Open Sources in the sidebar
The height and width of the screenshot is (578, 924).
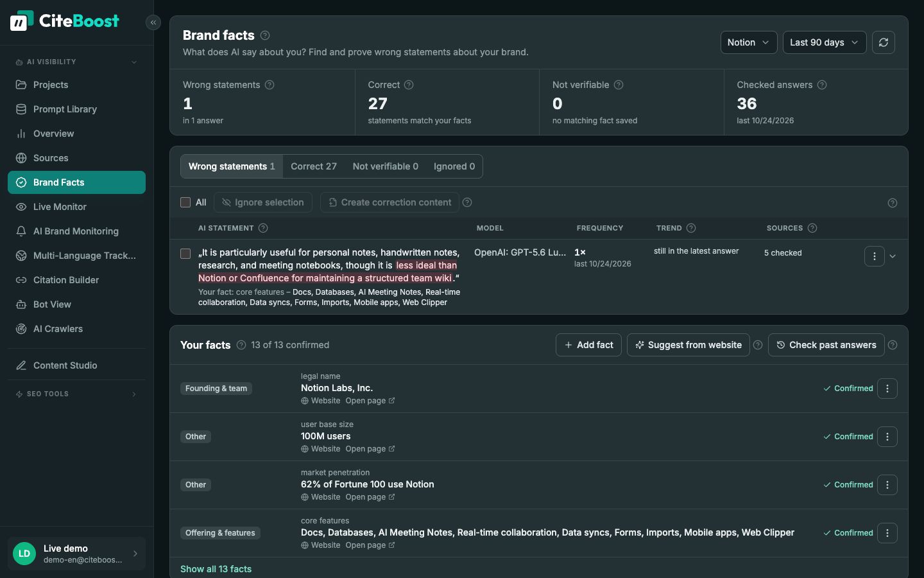pos(76,158)
